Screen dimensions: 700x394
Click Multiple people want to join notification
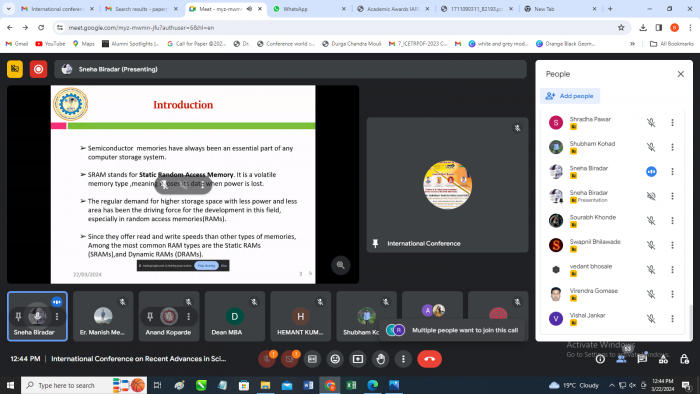tap(452, 330)
